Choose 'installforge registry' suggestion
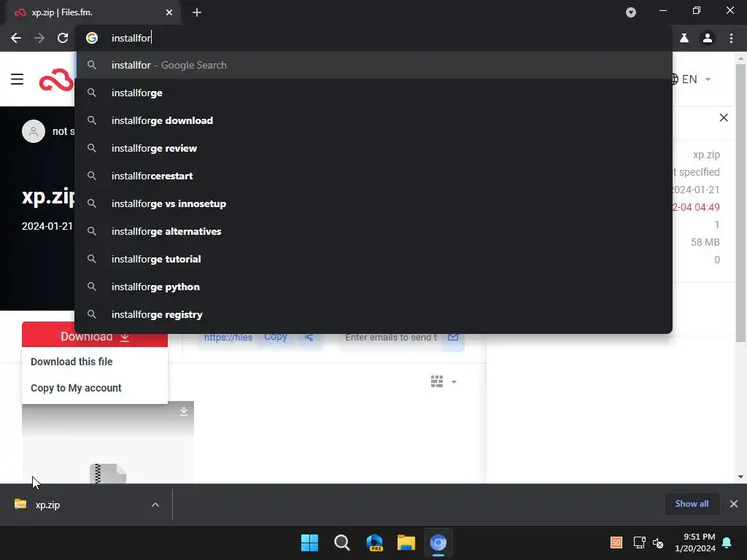Image resolution: width=747 pixels, height=560 pixels. [373, 314]
